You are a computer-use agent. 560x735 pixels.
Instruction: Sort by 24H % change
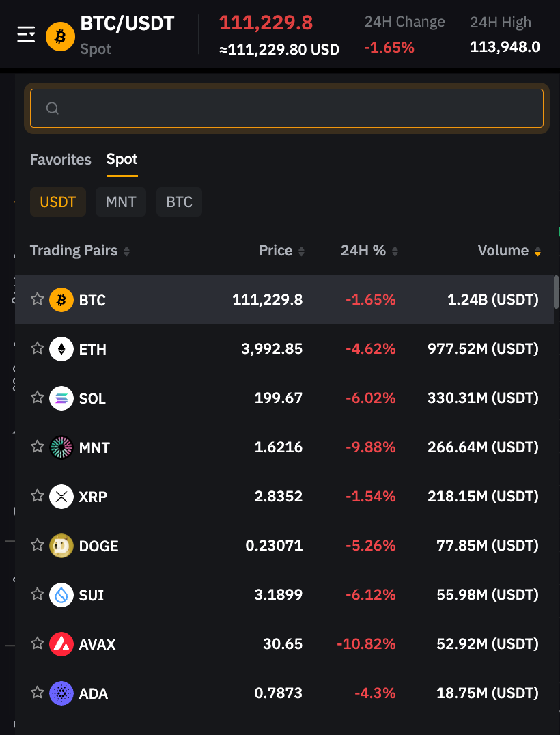point(395,251)
